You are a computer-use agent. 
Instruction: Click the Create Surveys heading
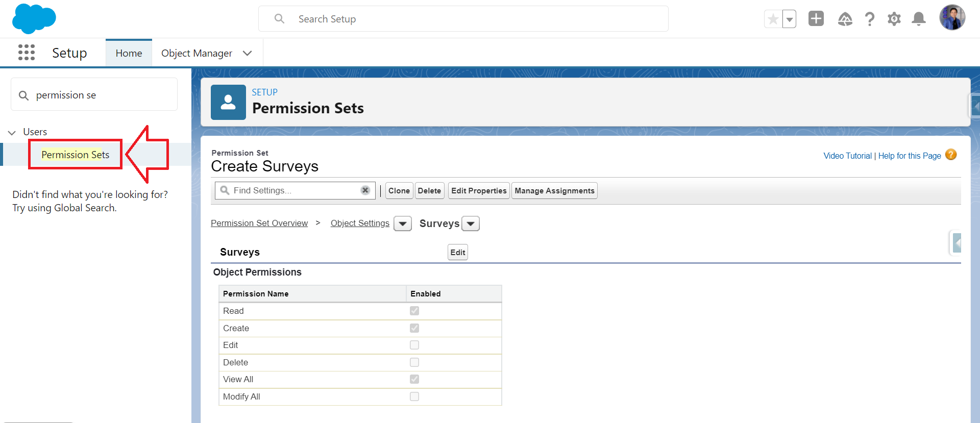tap(264, 166)
